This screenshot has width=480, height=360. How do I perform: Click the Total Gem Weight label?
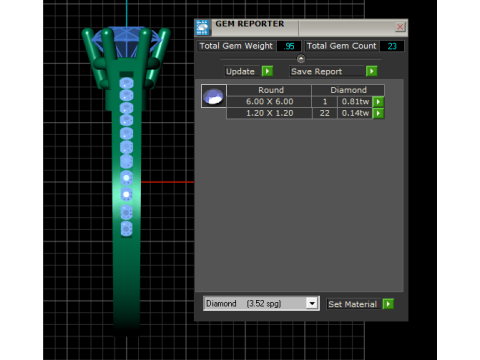coord(236,46)
